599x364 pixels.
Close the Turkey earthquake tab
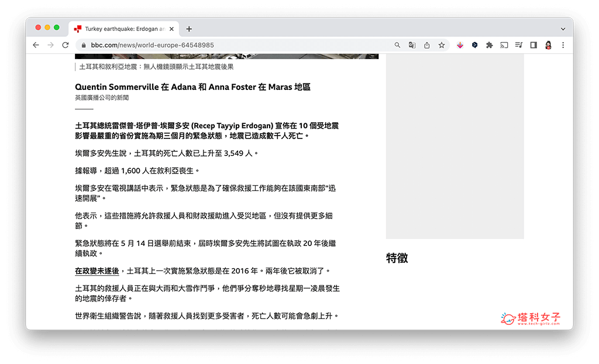[174, 29]
